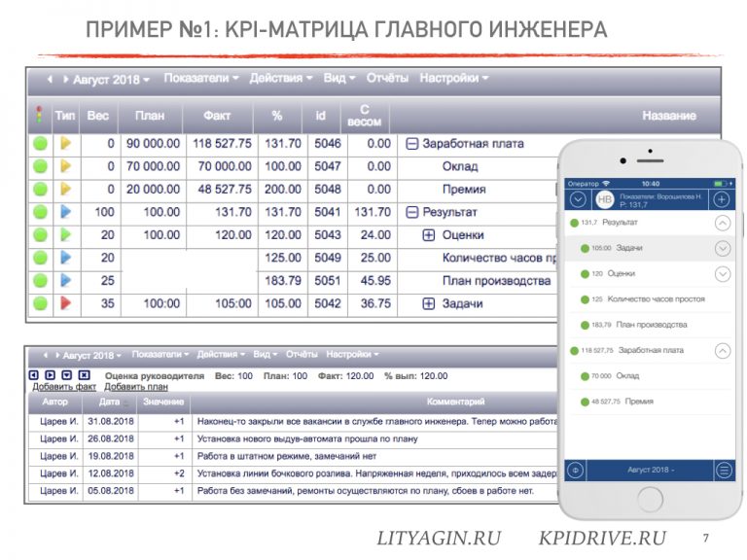Sort by the План column header
This screenshot has width=747, height=560.
point(150,116)
